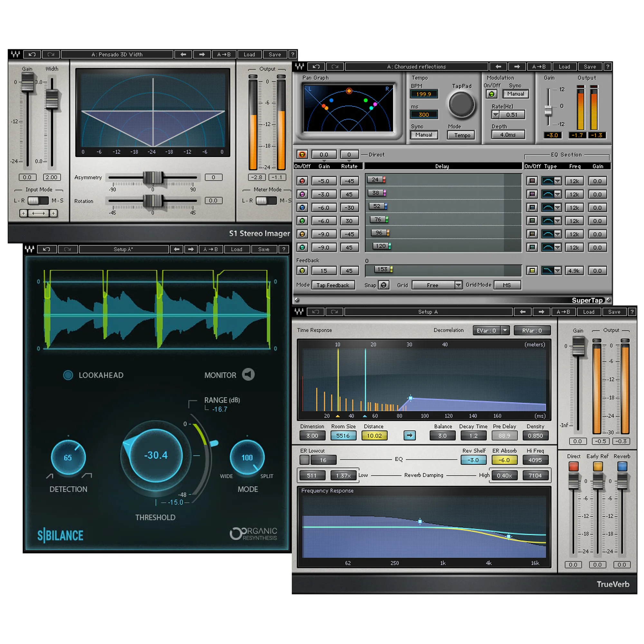The width and height of the screenshot is (644, 644).
Task: Toggle SuperTap Feedback on/off button
Action: [x=302, y=271]
